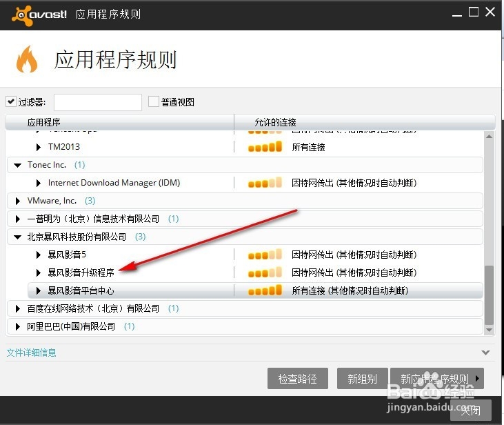504x425 pixels.
Task: Click VMware, Inc. count (3)
Action: pos(90,201)
